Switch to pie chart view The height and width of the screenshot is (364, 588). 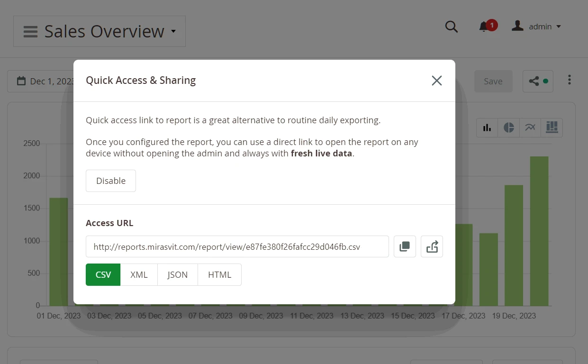tap(508, 127)
